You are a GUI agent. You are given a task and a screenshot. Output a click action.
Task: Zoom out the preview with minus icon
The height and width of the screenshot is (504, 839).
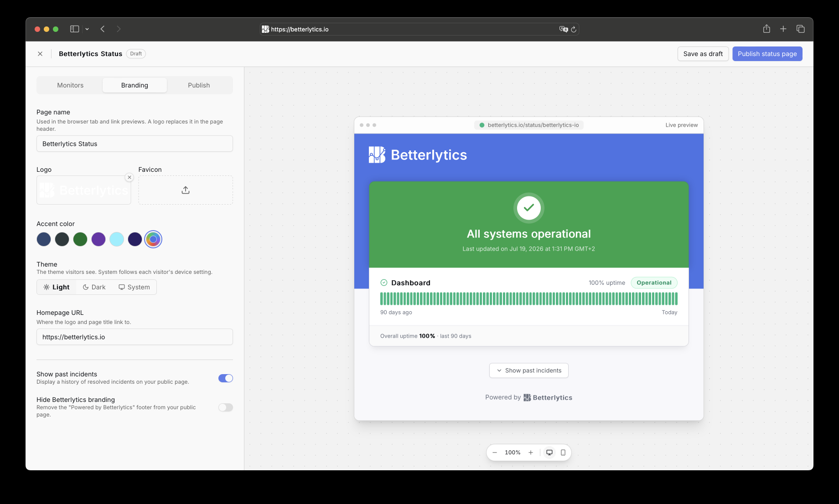click(x=495, y=453)
